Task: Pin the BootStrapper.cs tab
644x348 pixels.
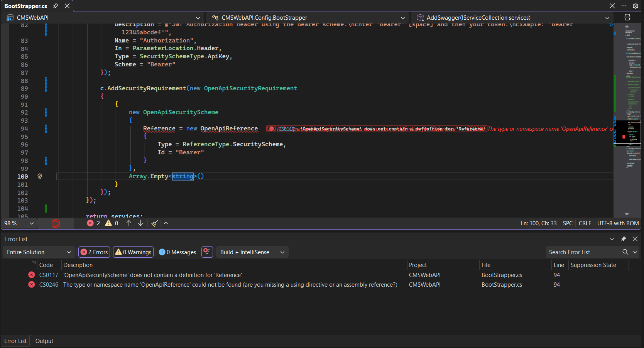Action: coord(56,6)
